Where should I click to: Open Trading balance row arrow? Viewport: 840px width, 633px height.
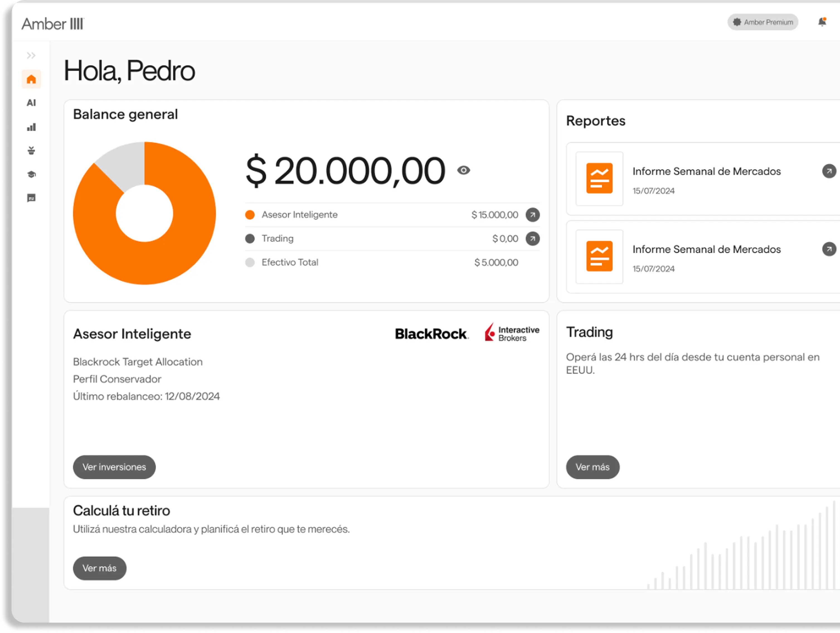pyautogui.click(x=533, y=239)
